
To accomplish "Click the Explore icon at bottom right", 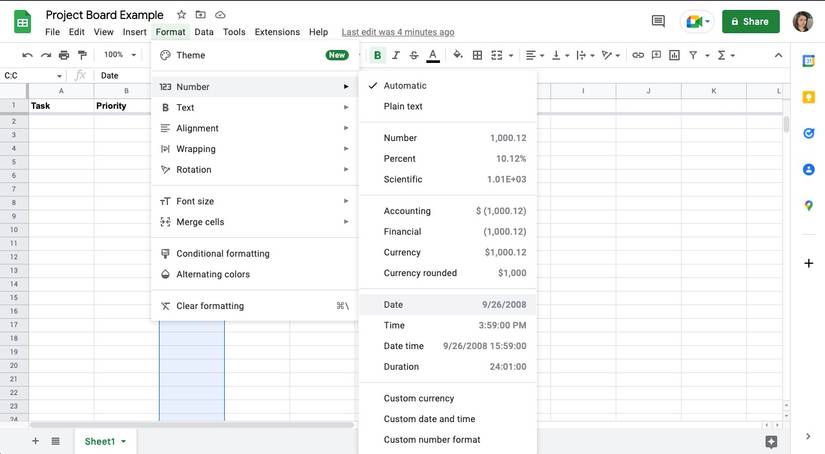I will (771, 442).
